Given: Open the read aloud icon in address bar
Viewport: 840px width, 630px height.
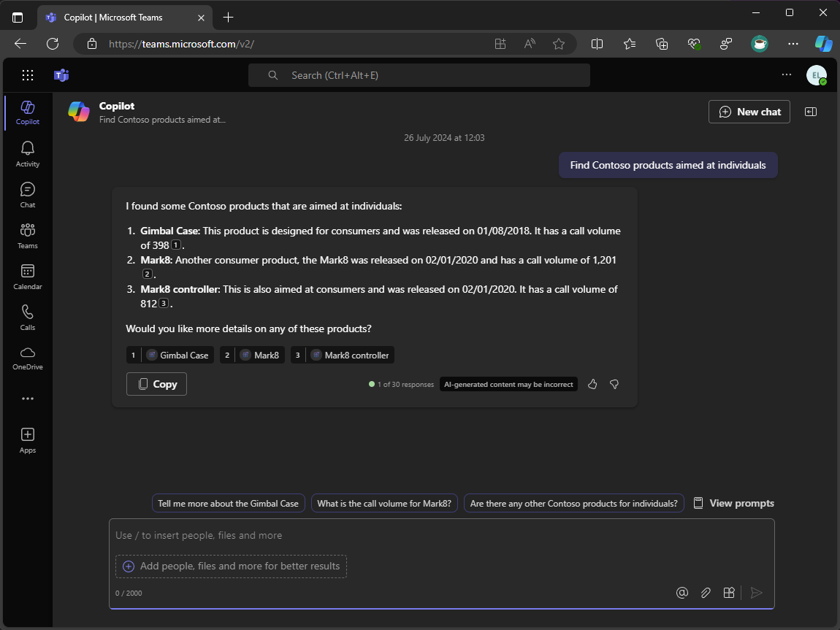Looking at the screenshot, I should [x=530, y=44].
